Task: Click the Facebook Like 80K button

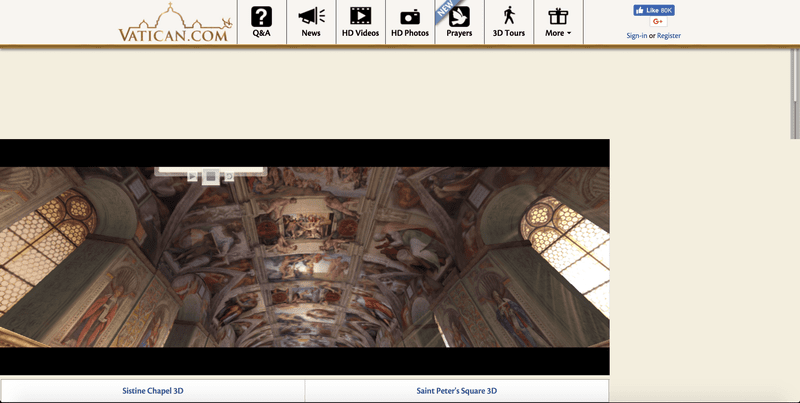Action: [x=654, y=10]
